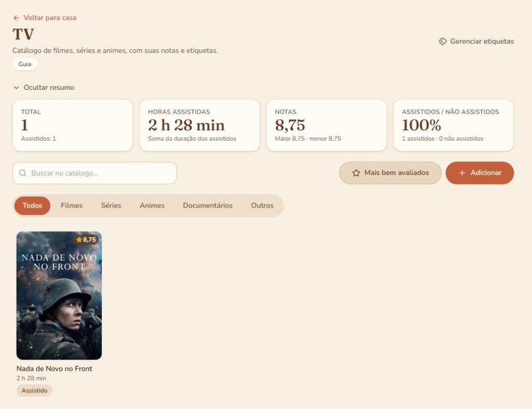532x409 pixels.
Task: Click the TOTAL summary card
Action: 73,126
